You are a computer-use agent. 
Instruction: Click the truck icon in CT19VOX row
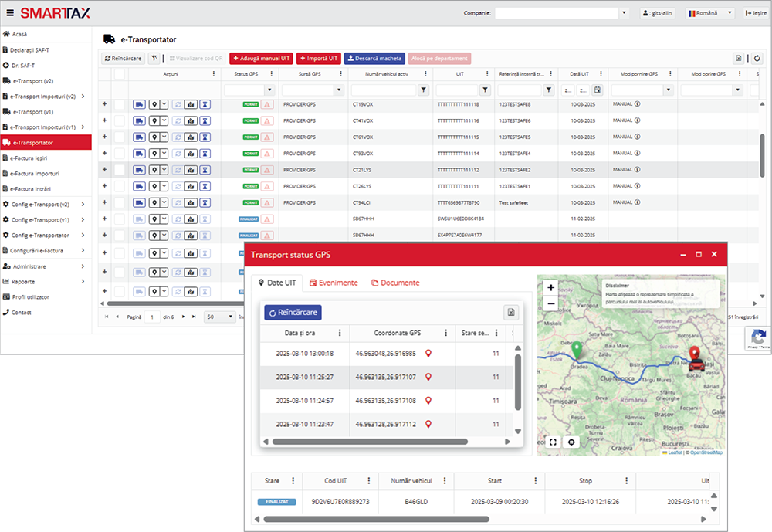click(139, 104)
